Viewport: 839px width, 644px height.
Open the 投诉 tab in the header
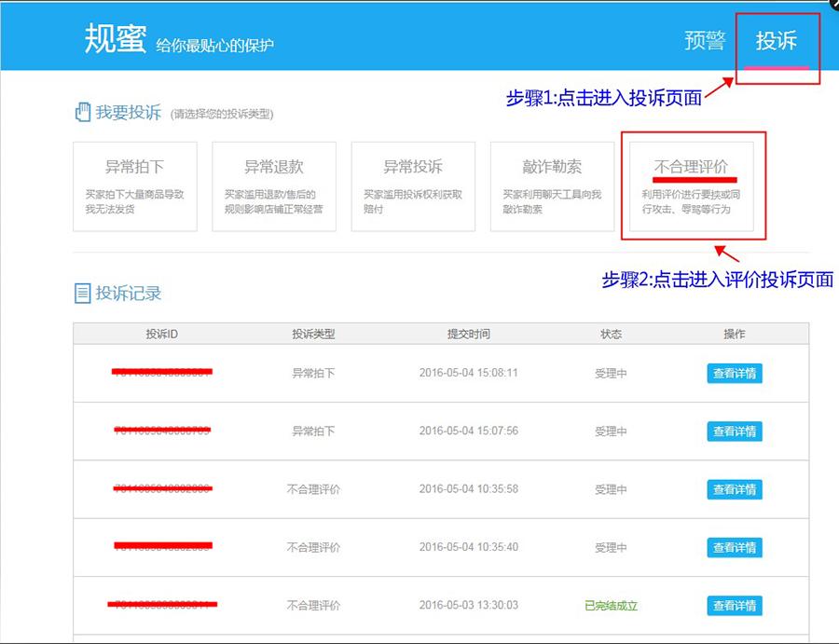776,41
